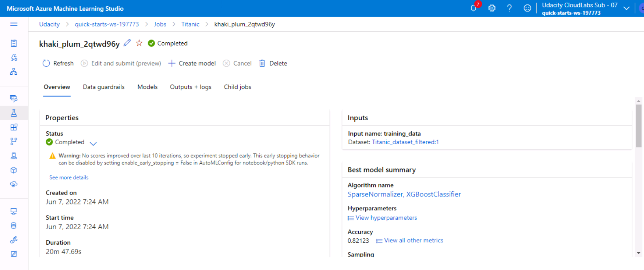Open Environments icon in sidebar
644x270 pixels.
pyautogui.click(x=14, y=156)
